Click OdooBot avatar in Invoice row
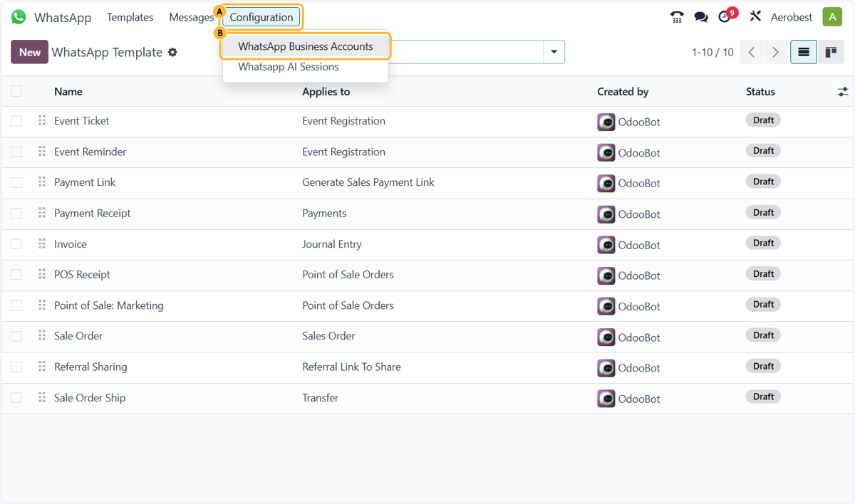855x504 pixels. coord(606,245)
